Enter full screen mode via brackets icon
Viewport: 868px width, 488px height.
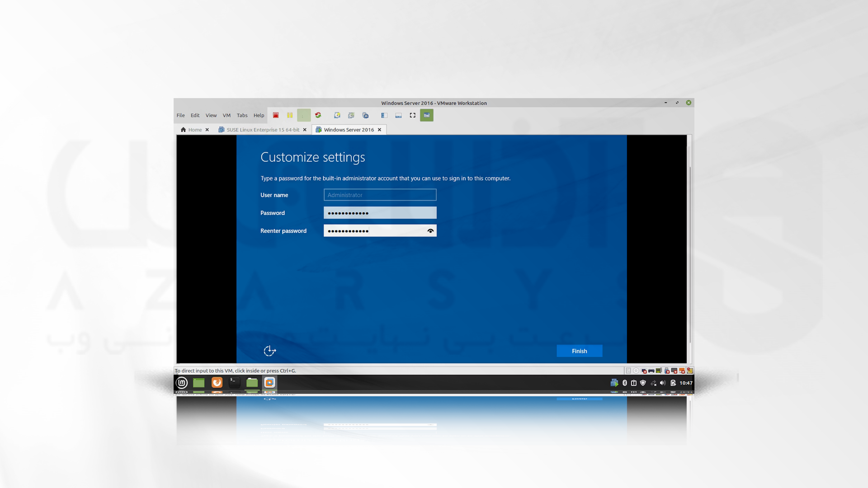point(412,115)
